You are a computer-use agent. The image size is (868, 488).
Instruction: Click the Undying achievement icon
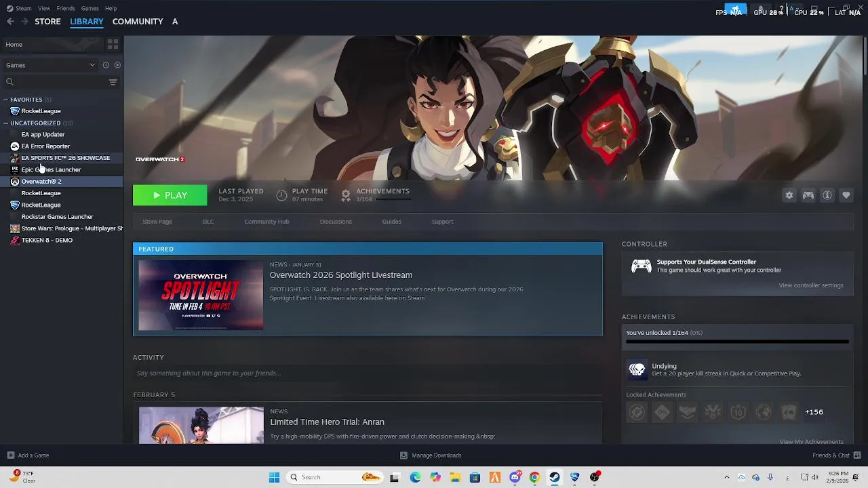[637, 369]
